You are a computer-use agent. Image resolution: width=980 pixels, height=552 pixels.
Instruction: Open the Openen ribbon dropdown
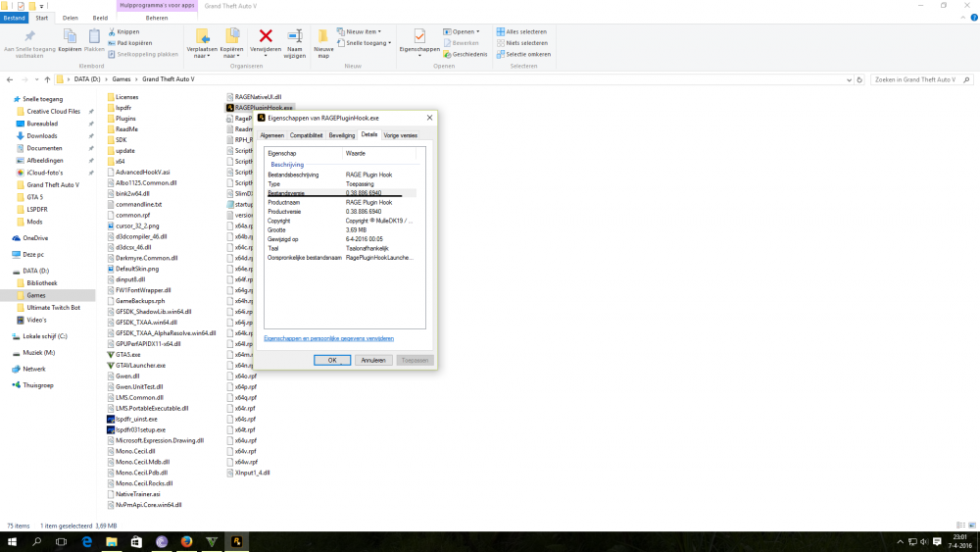tap(462, 32)
